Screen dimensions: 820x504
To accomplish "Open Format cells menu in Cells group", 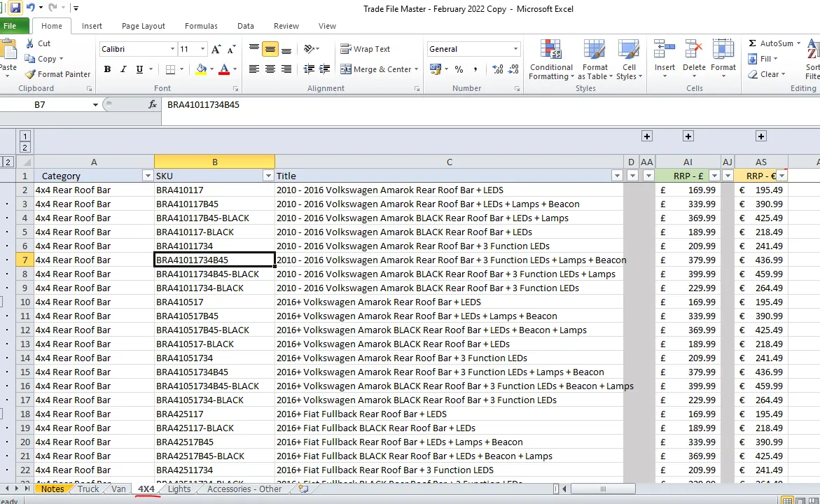I will point(723,59).
